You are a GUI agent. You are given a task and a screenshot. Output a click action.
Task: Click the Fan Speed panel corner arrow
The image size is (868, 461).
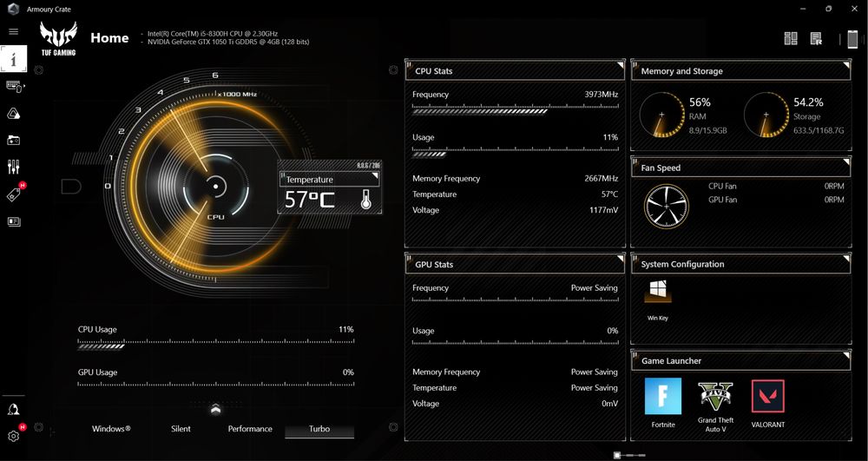(x=846, y=162)
